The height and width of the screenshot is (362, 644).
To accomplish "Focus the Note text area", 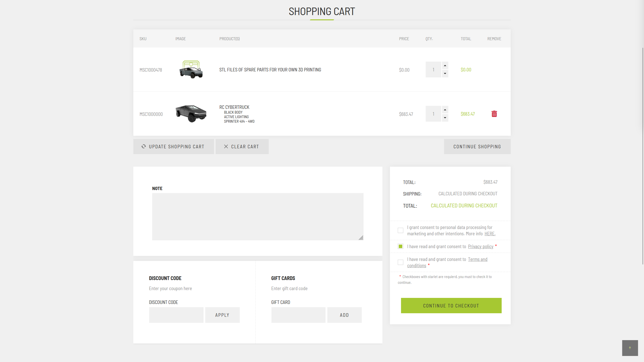I will (258, 217).
